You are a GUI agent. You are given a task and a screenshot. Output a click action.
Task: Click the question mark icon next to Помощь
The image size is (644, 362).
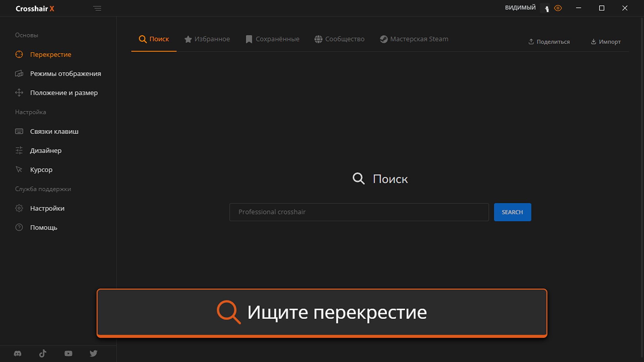[x=19, y=227]
